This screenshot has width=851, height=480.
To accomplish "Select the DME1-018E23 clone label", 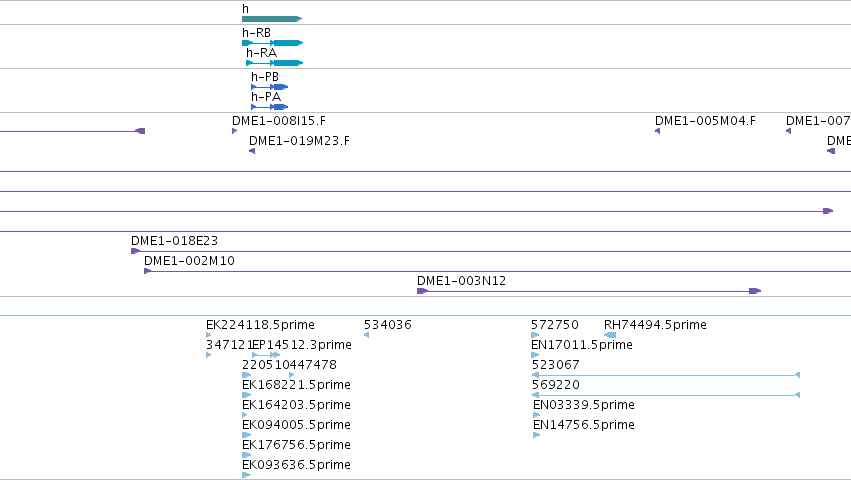I will tap(174, 241).
